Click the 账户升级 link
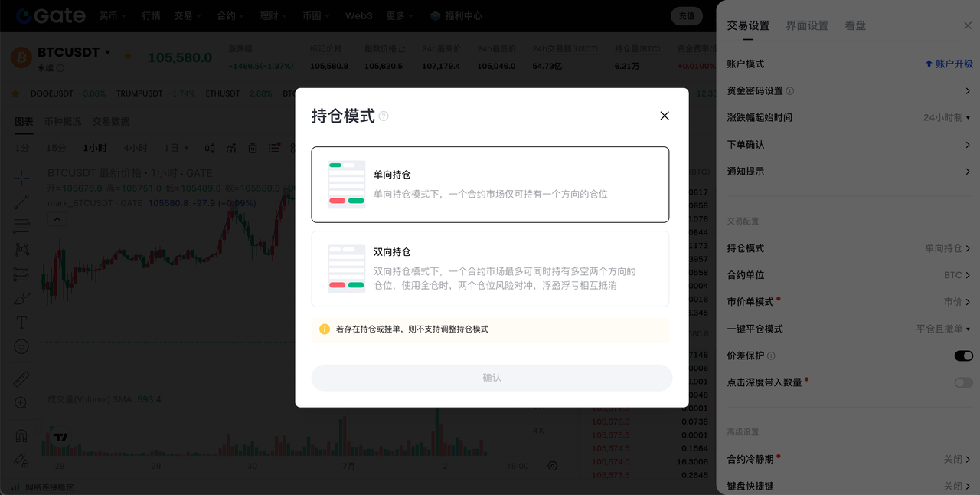 949,64
